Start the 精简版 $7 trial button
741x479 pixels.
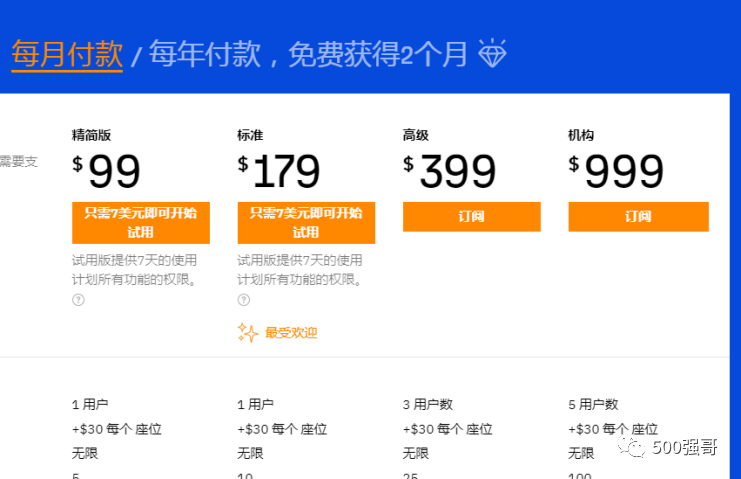coord(141,222)
